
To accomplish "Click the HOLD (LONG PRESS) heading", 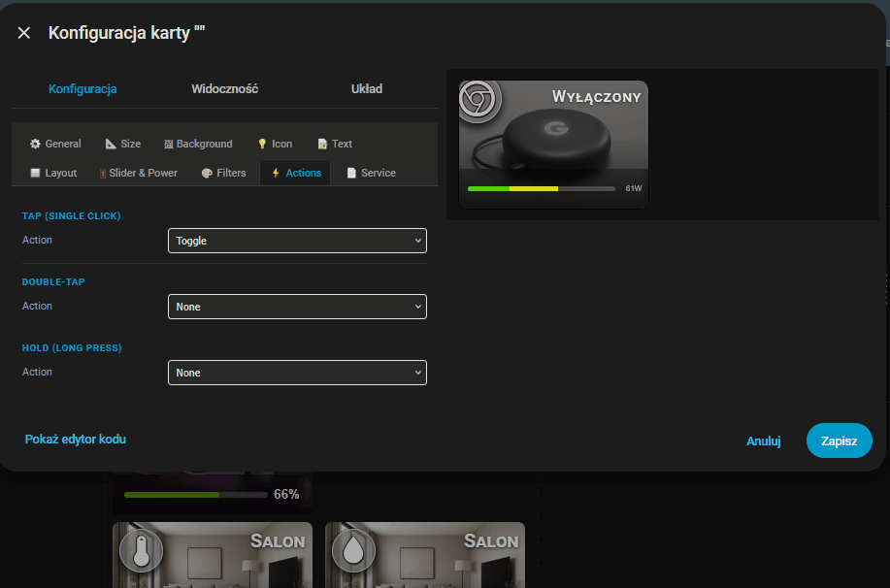I will tap(72, 347).
